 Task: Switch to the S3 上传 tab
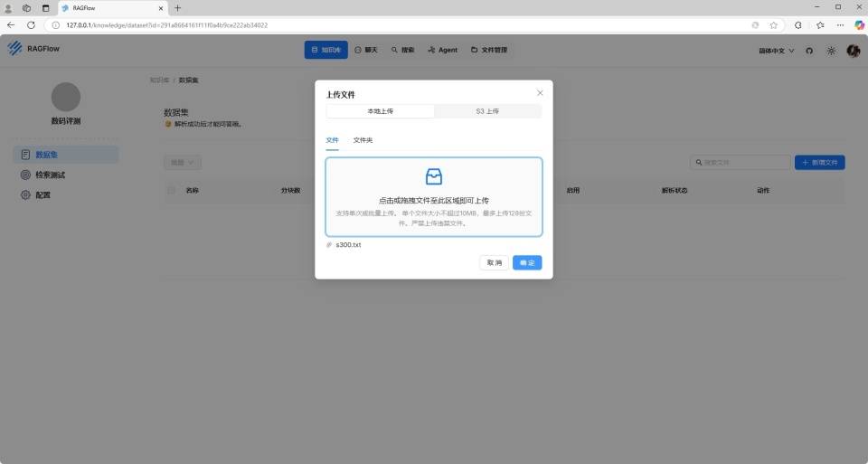[487, 111]
